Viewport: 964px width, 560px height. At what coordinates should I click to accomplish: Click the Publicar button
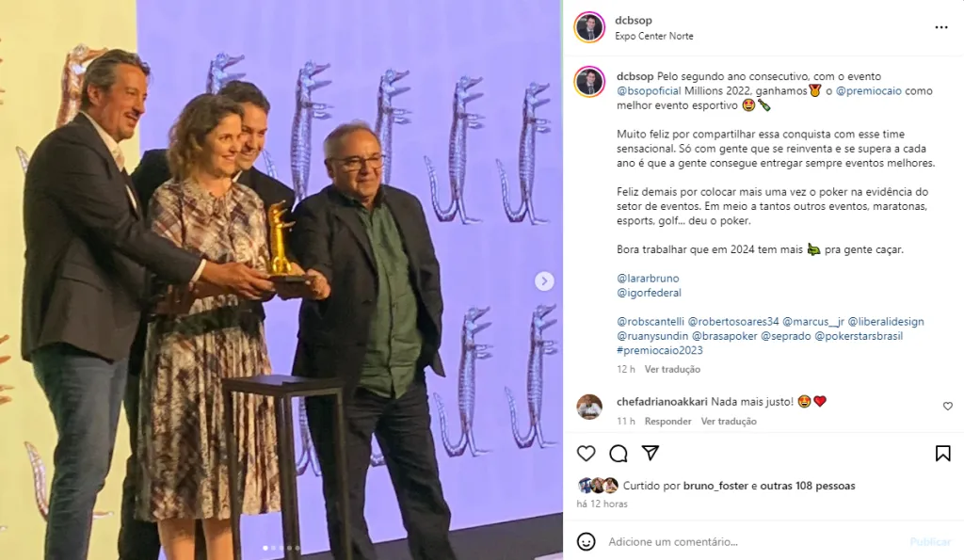[x=930, y=541]
